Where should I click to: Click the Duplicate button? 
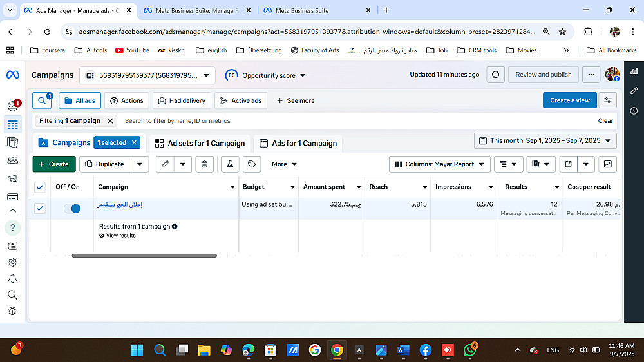(x=105, y=164)
